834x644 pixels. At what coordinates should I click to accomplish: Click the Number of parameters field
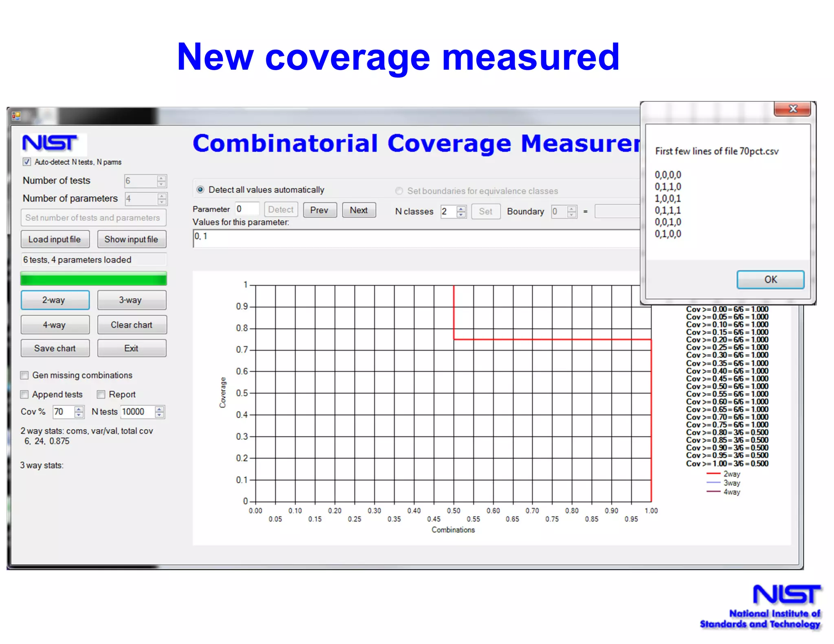click(x=140, y=199)
